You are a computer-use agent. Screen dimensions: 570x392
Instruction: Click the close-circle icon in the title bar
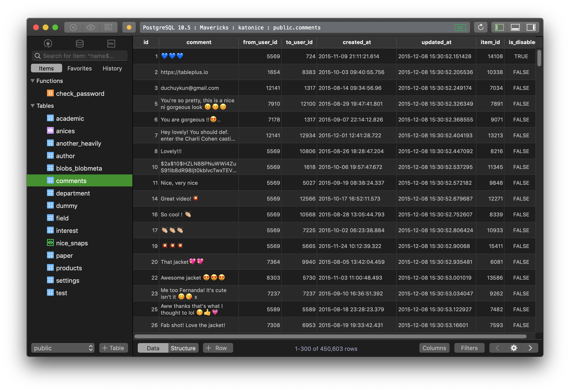tap(73, 27)
